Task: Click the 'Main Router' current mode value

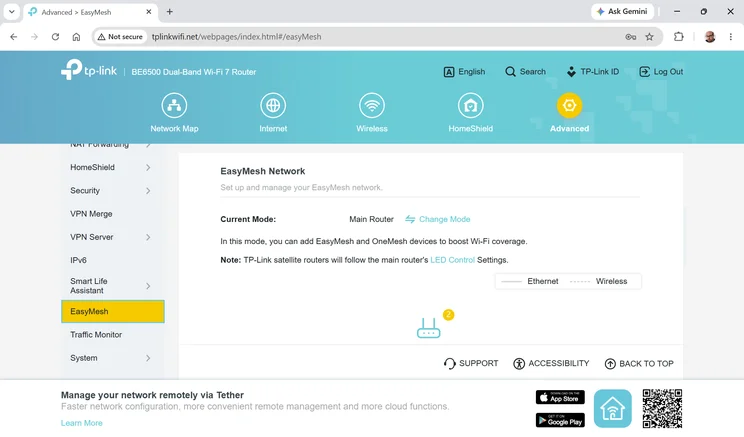Action: [x=371, y=219]
